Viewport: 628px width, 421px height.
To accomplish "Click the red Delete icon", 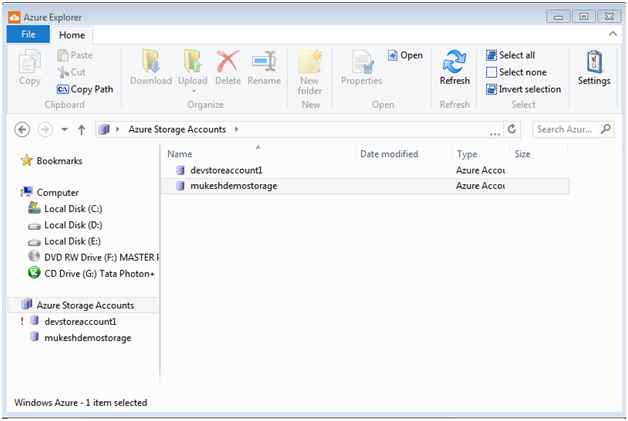I will 228,61.
